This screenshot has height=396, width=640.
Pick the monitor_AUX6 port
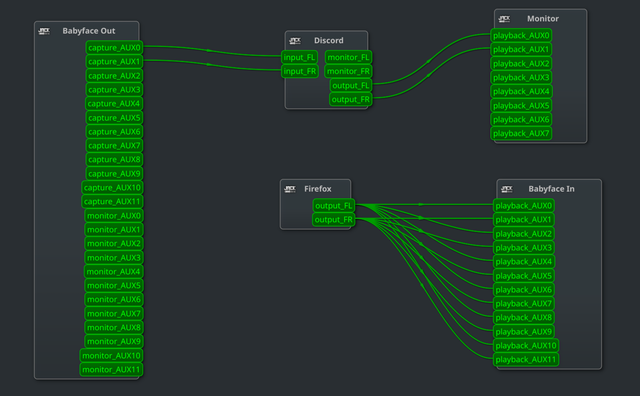114,300
